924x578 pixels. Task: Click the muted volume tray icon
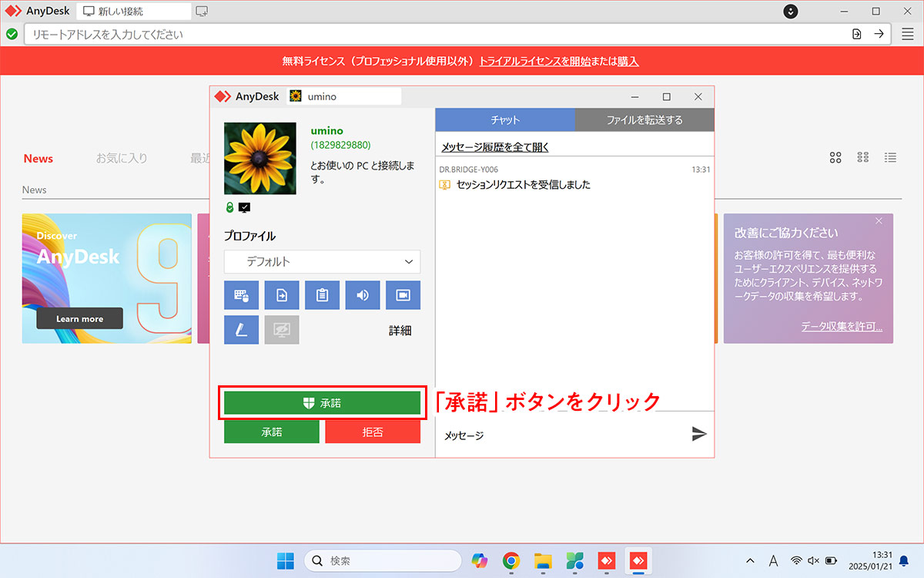point(814,560)
